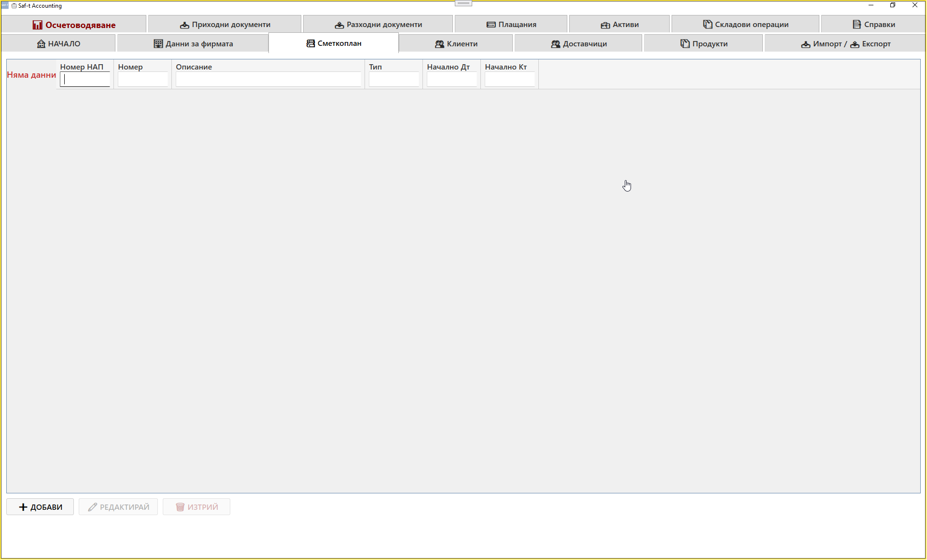Image resolution: width=927 pixels, height=560 pixels.
Task: Go to the НАЧАЛО sub-tab
Action: 58,43
